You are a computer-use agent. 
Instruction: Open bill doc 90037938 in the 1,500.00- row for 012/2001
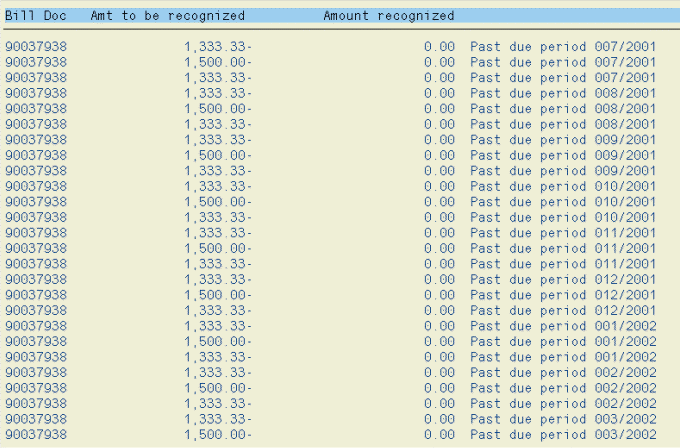click(36, 295)
